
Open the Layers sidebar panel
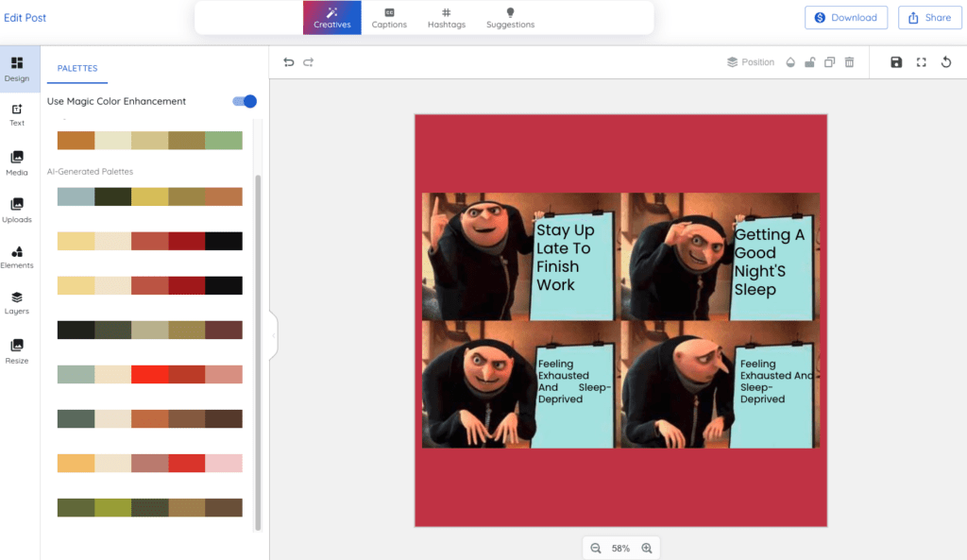(x=17, y=303)
